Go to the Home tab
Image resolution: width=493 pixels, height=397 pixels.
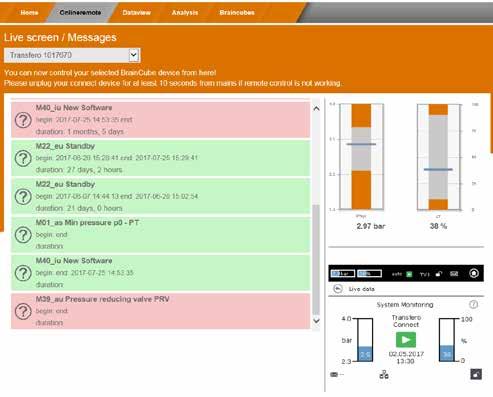click(x=29, y=13)
